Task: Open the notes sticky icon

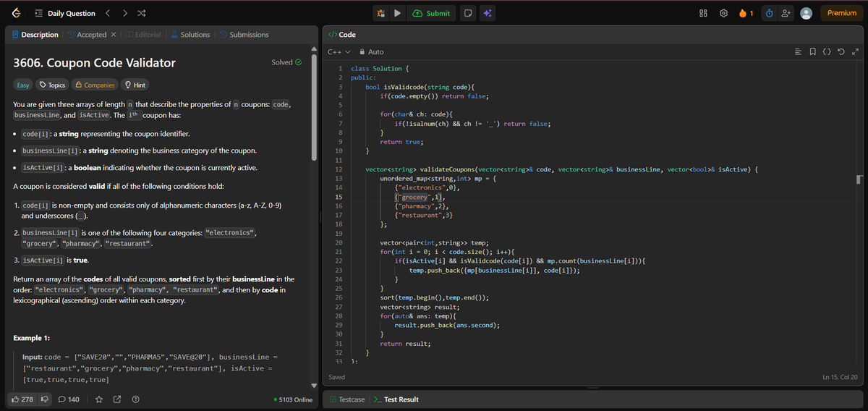Action: [469, 13]
